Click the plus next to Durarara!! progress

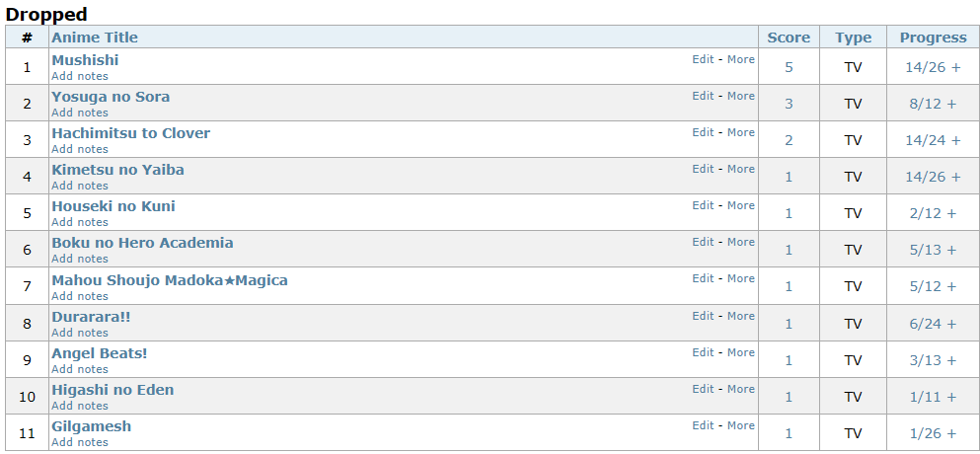tap(951, 324)
